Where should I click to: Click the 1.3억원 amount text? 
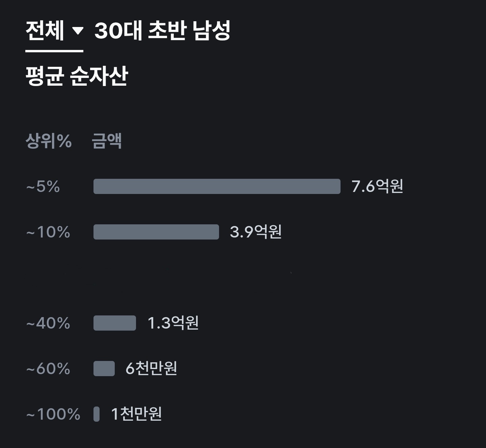[x=173, y=323]
